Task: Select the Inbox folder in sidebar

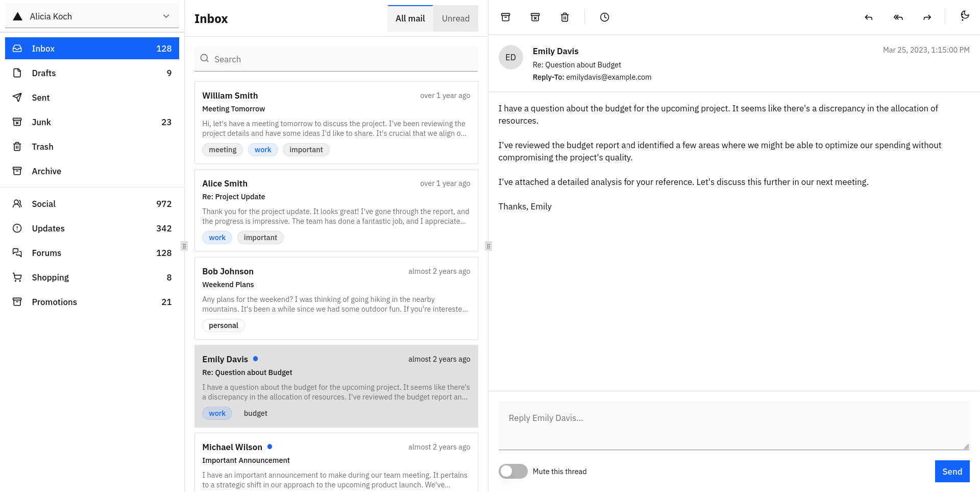Action: pyautogui.click(x=92, y=49)
